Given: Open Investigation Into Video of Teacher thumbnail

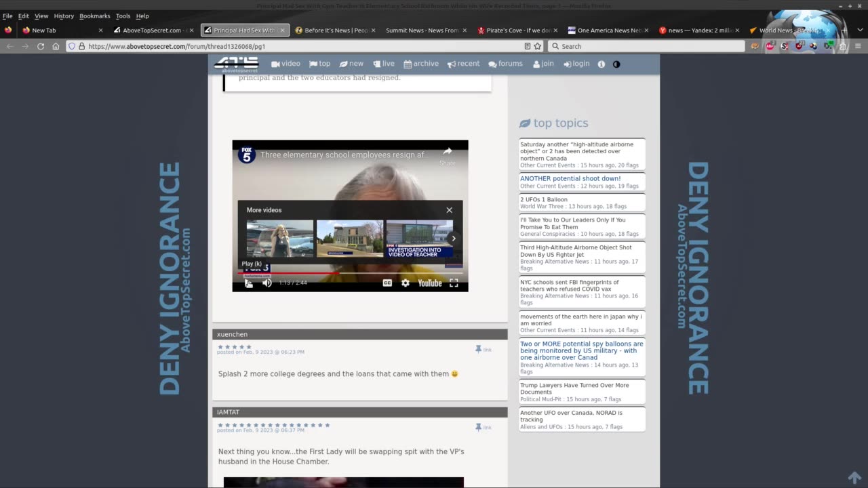Looking at the screenshot, I should click(x=420, y=239).
